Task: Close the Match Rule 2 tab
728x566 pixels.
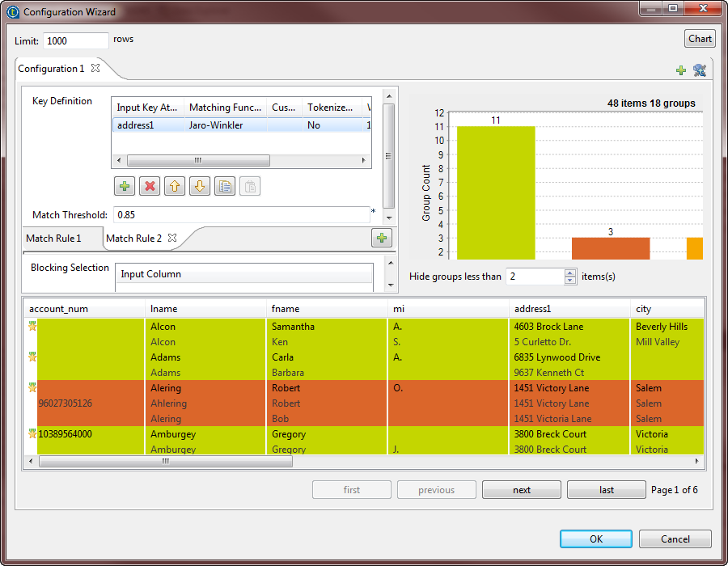Action: [172, 238]
